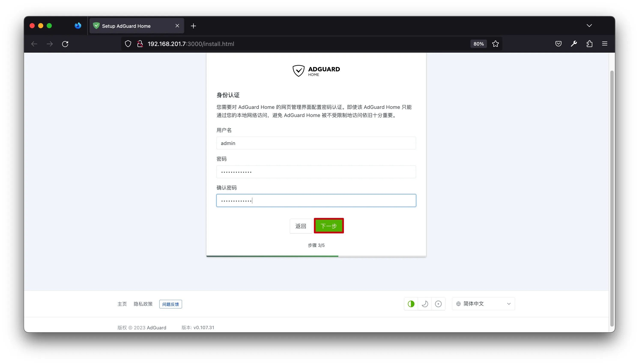Open the extensions puzzle icon
Image resolution: width=639 pixels, height=364 pixels.
click(589, 44)
